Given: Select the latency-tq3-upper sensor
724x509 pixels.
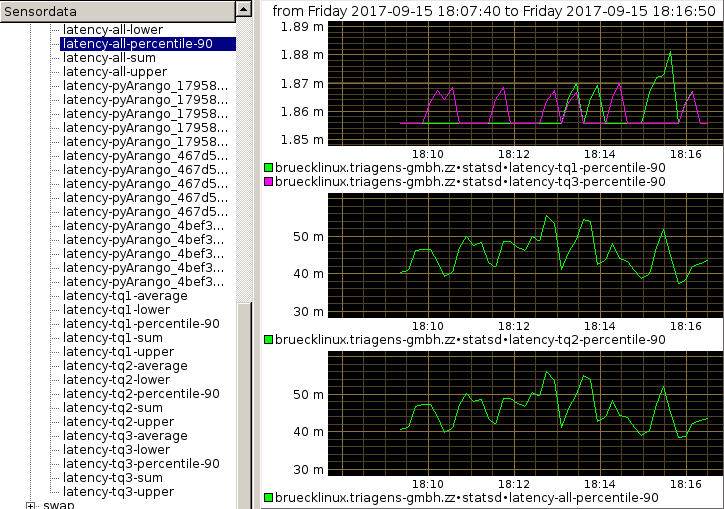Looking at the screenshot, I should point(118,492).
